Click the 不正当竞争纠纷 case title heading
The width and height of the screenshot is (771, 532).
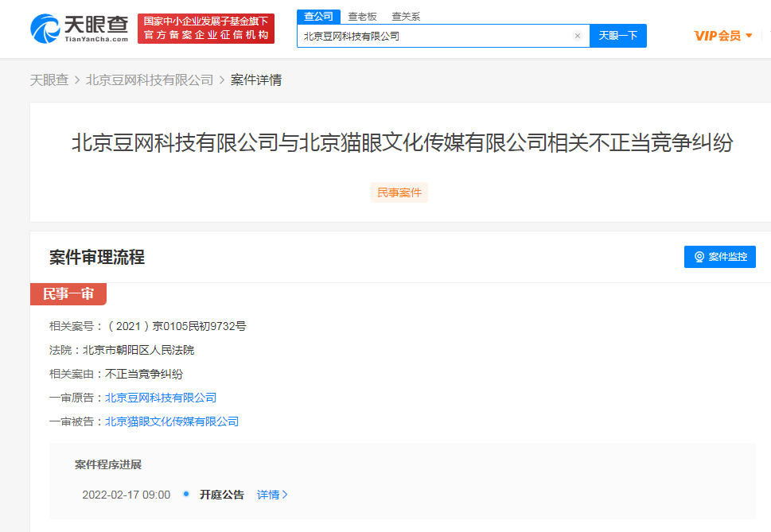pos(402,143)
